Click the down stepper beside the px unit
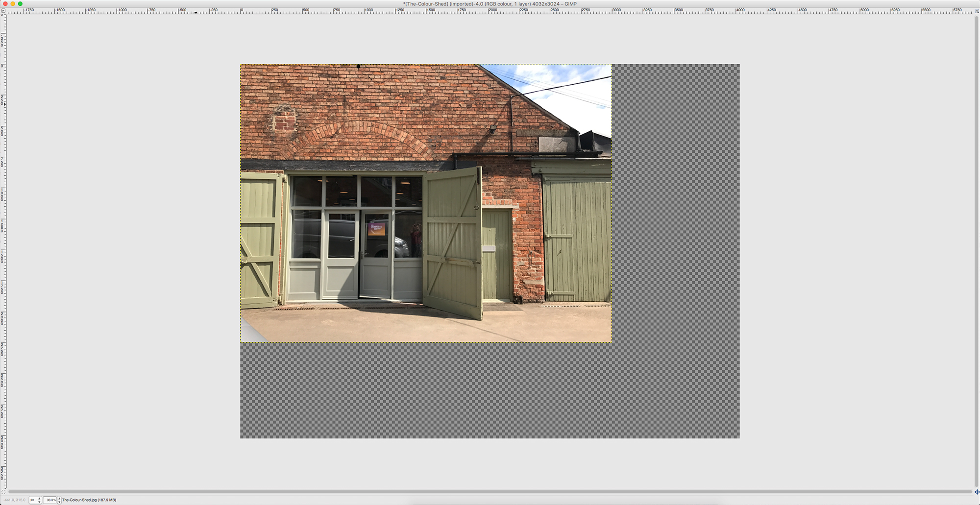Image resolution: width=980 pixels, height=505 pixels. tap(38, 501)
